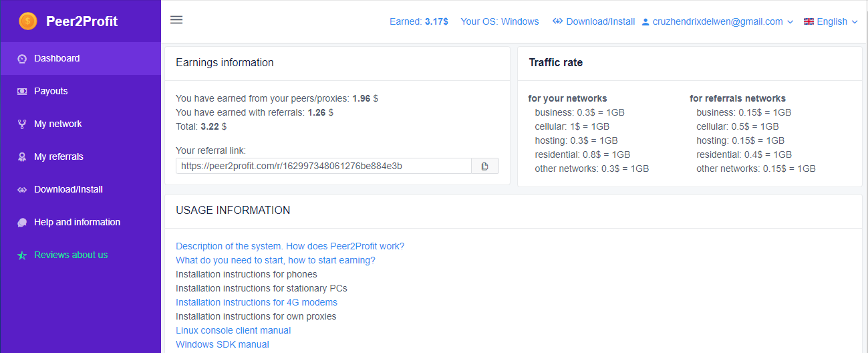Viewport: 868px width, 353px height.
Task: Click 'business: 0.3$ = 1GB' rate
Action: pos(579,112)
